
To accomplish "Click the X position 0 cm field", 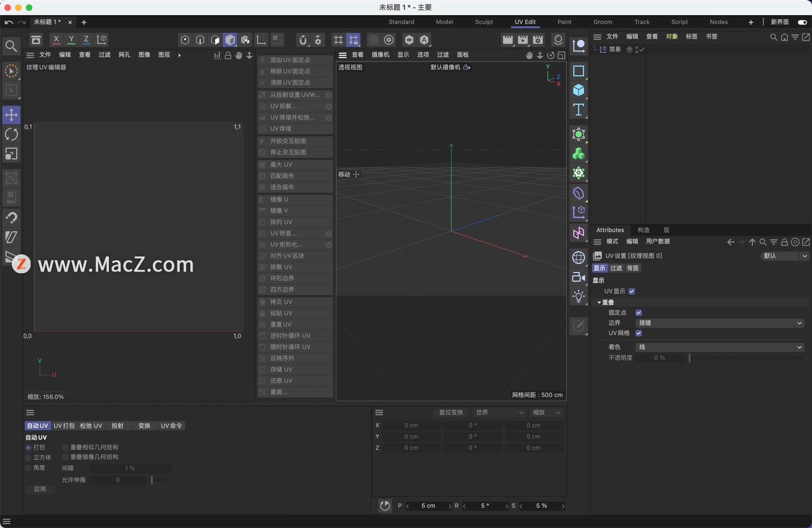I will (x=411, y=426).
